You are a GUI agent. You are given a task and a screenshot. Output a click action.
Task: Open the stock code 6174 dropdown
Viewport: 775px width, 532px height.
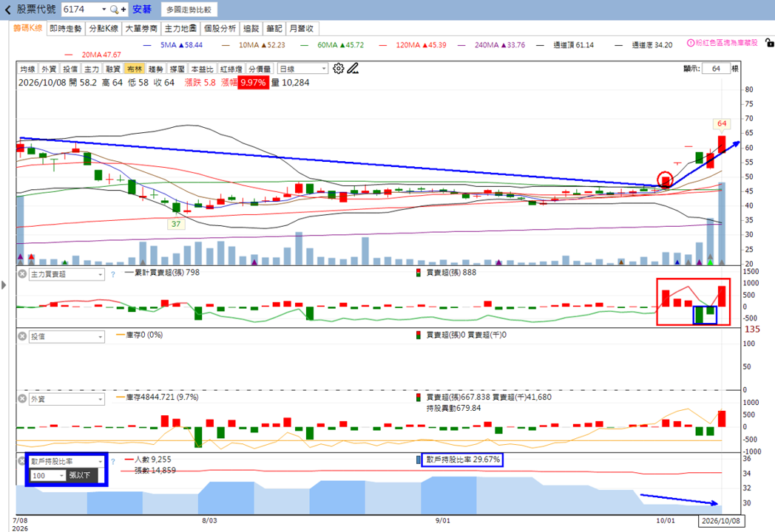pyautogui.click(x=104, y=10)
